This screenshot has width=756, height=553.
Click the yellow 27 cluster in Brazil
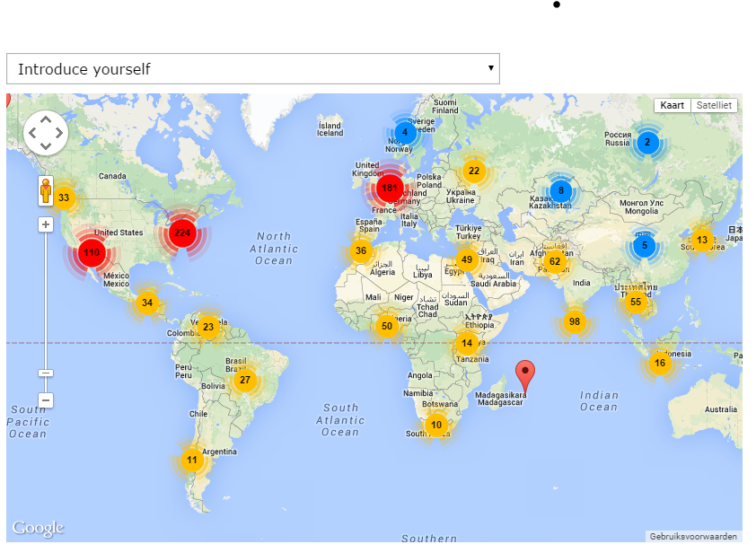[x=244, y=380]
